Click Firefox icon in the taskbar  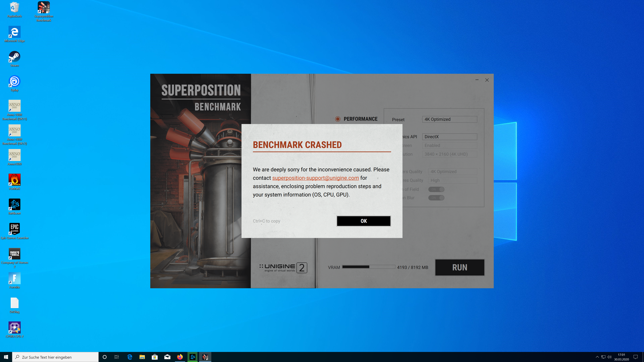(x=180, y=357)
